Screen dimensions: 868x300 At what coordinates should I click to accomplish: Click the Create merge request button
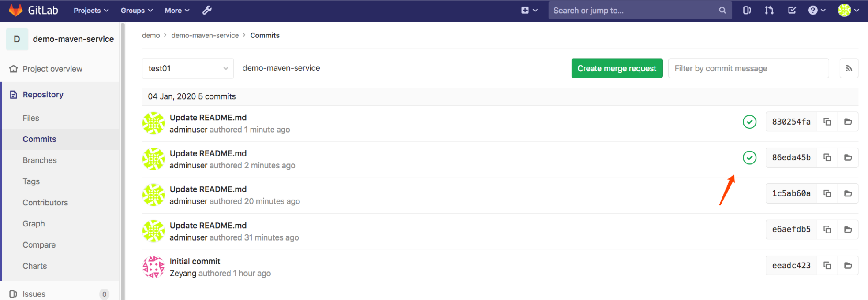point(617,68)
